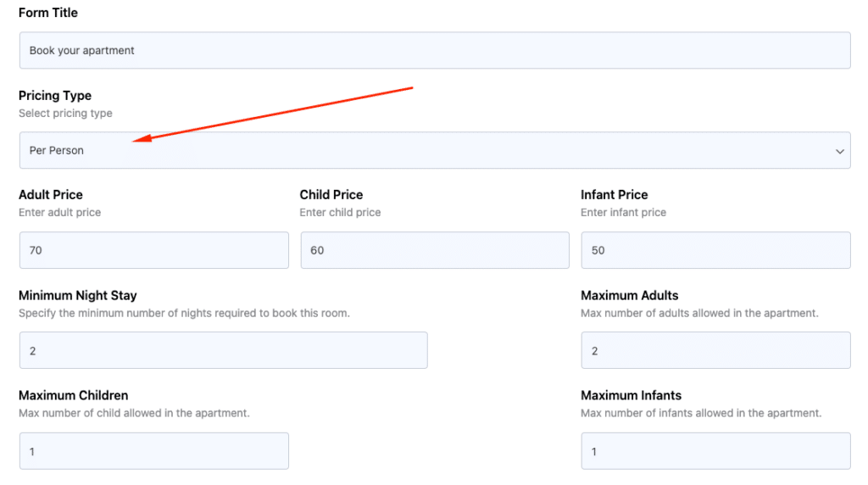Click the Adult Price label
This screenshot has height=485, width=868.
(50, 195)
